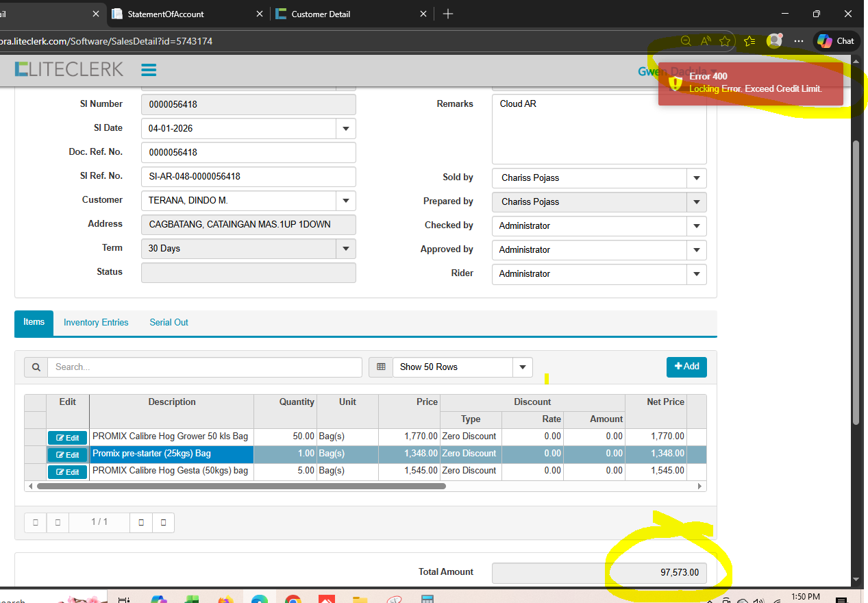Open the browser favorites list icon

pyautogui.click(x=749, y=41)
